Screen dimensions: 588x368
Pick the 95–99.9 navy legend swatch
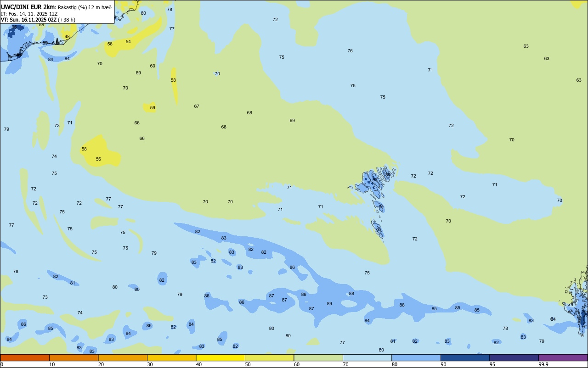point(514,357)
